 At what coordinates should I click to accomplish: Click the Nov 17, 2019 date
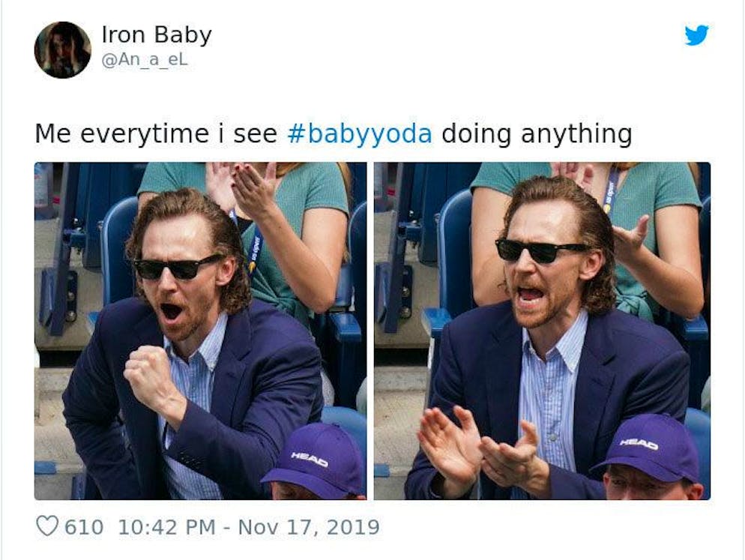(x=309, y=527)
